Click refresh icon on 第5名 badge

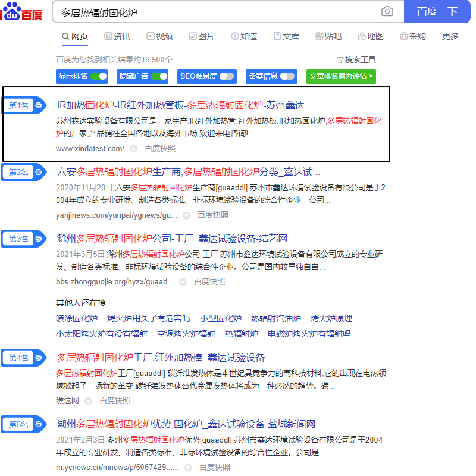click(x=39, y=424)
